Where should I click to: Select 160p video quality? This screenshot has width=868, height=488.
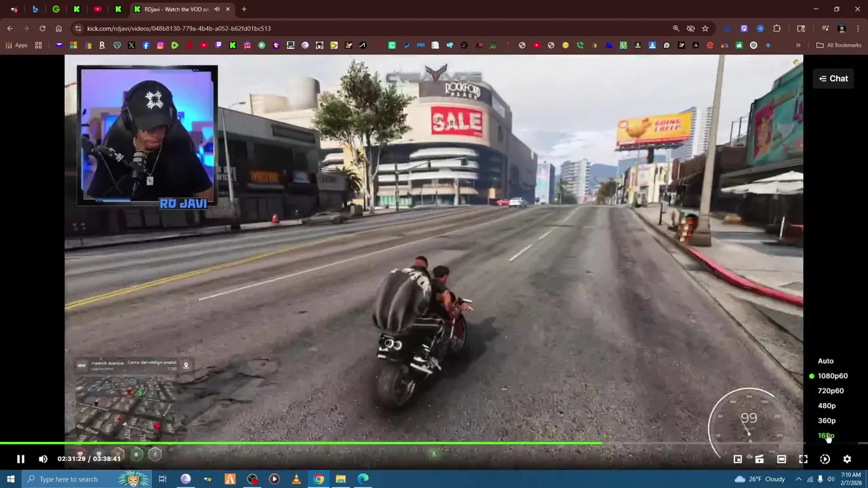click(826, 436)
